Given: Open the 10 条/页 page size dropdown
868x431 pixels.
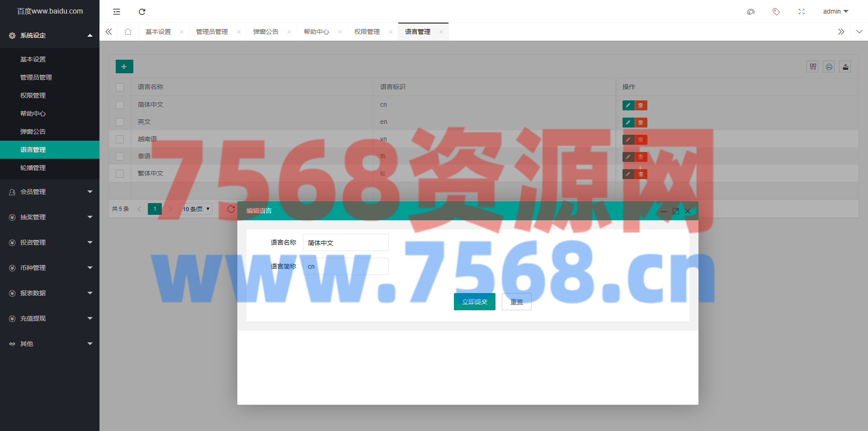Looking at the screenshot, I should [196, 209].
